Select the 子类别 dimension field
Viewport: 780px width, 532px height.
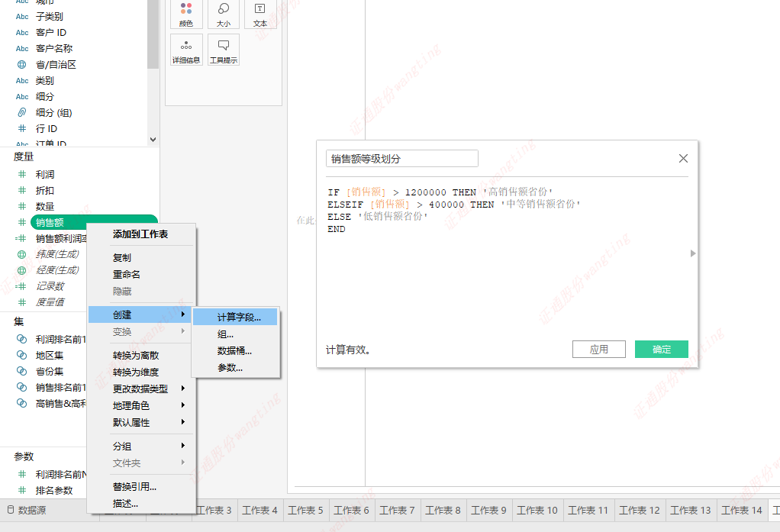tap(50, 17)
